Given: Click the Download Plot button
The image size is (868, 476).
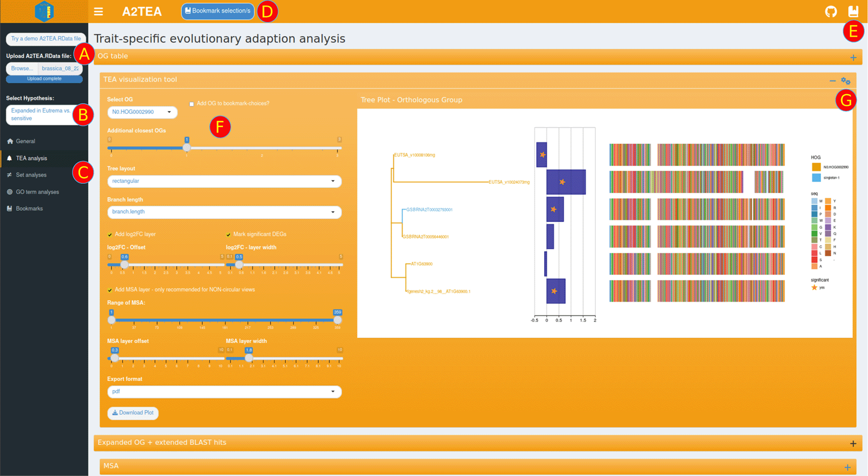Looking at the screenshot, I should pyautogui.click(x=133, y=413).
